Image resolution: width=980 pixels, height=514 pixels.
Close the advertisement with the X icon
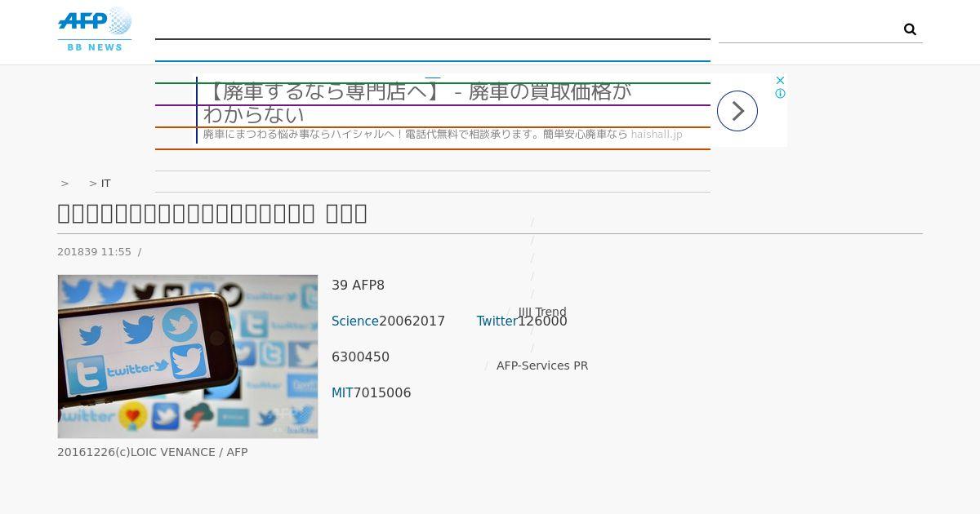click(x=780, y=80)
